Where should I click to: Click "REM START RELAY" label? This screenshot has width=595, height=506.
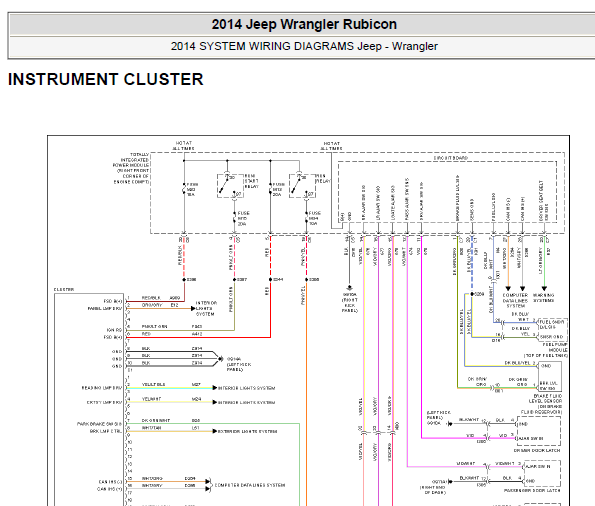point(251,181)
